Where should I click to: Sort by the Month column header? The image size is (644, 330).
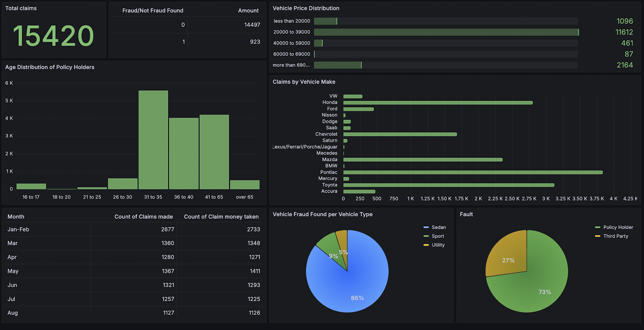point(16,217)
